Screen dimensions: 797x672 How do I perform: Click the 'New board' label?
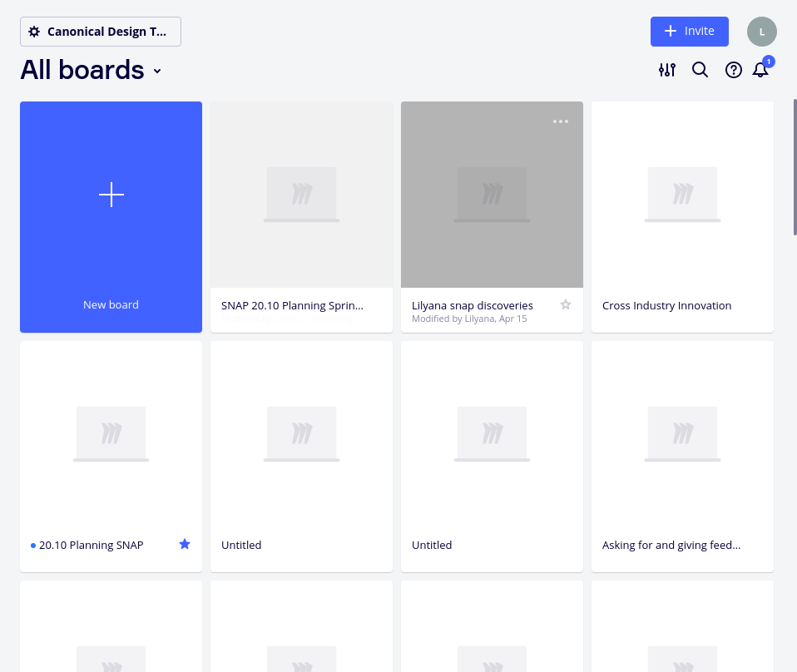click(x=111, y=304)
